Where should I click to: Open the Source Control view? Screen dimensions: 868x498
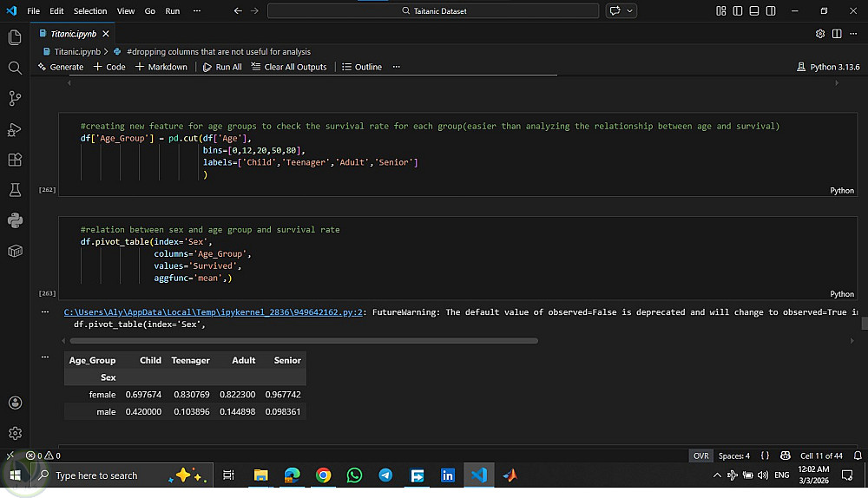tap(14, 98)
